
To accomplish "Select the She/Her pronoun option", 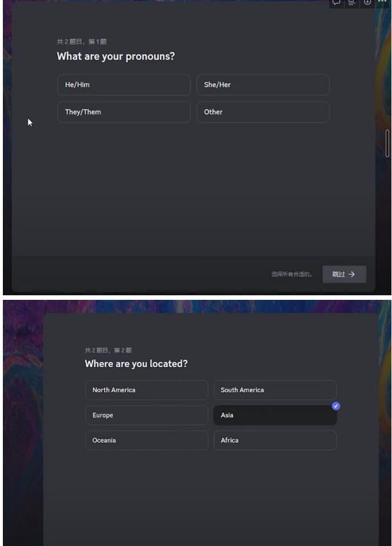I will point(263,85).
